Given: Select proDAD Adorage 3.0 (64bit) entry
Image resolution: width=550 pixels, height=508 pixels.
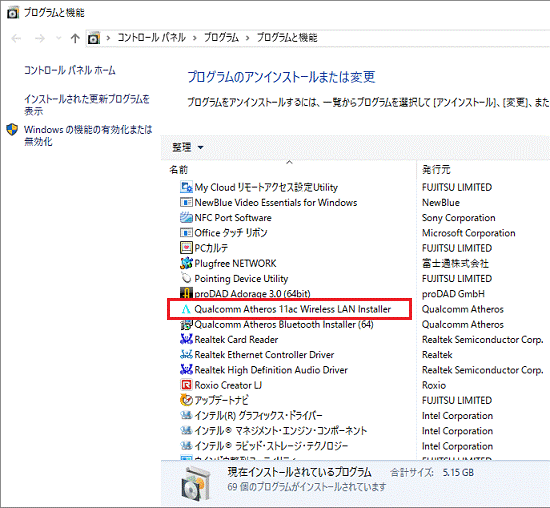Looking at the screenshot, I should 252,294.
